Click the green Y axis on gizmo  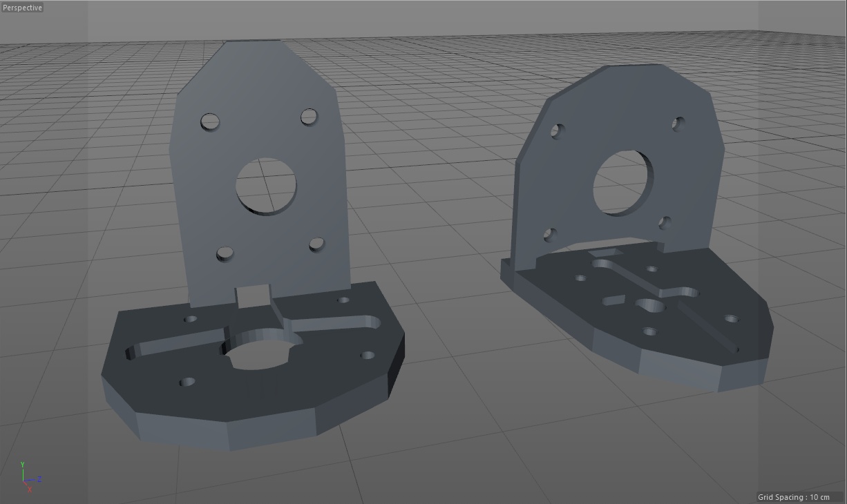click(x=23, y=469)
